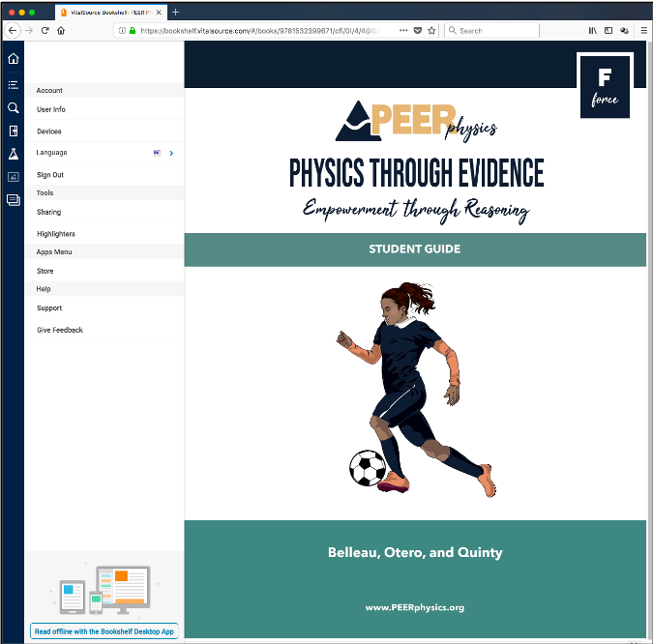Select Highlighters under Tools
Viewport: 653px width, 644px height.
(x=56, y=234)
